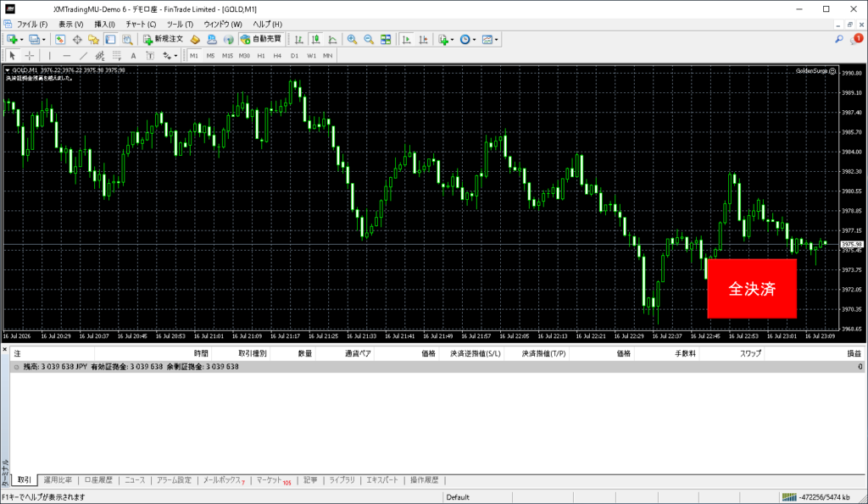This screenshot has height=504, width=868.
Task: Click the templates chart icon
Action: pos(487,39)
